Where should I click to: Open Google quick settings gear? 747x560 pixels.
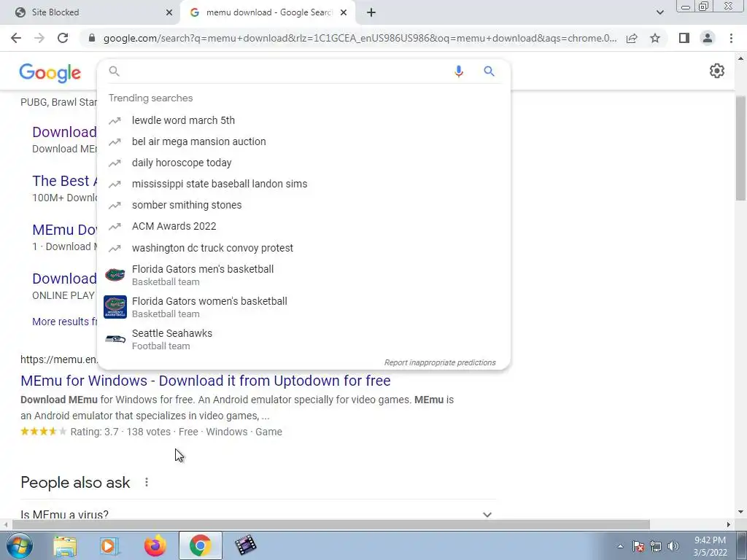point(717,71)
